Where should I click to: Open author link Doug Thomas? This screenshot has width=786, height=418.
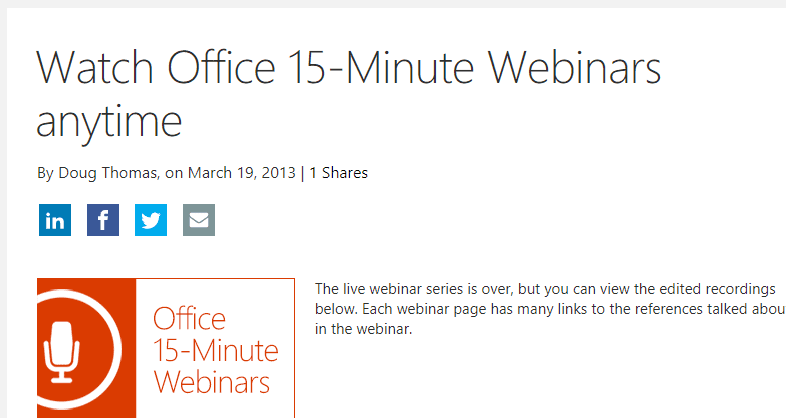coord(108,173)
